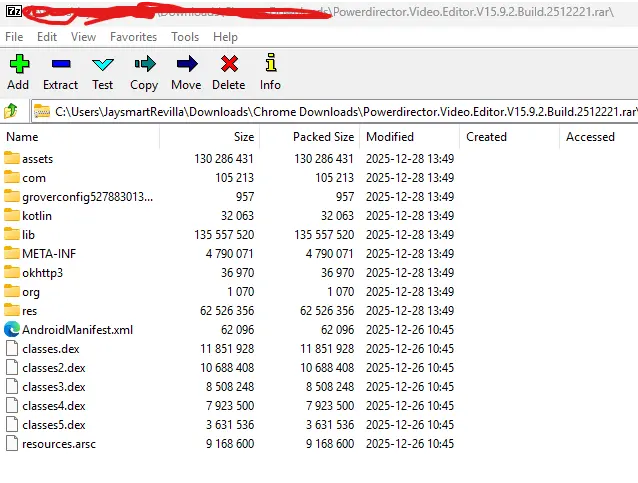Click size value 130 286 431 of assets
This screenshot has width=638, height=483.
pyautogui.click(x=224, y=159)
